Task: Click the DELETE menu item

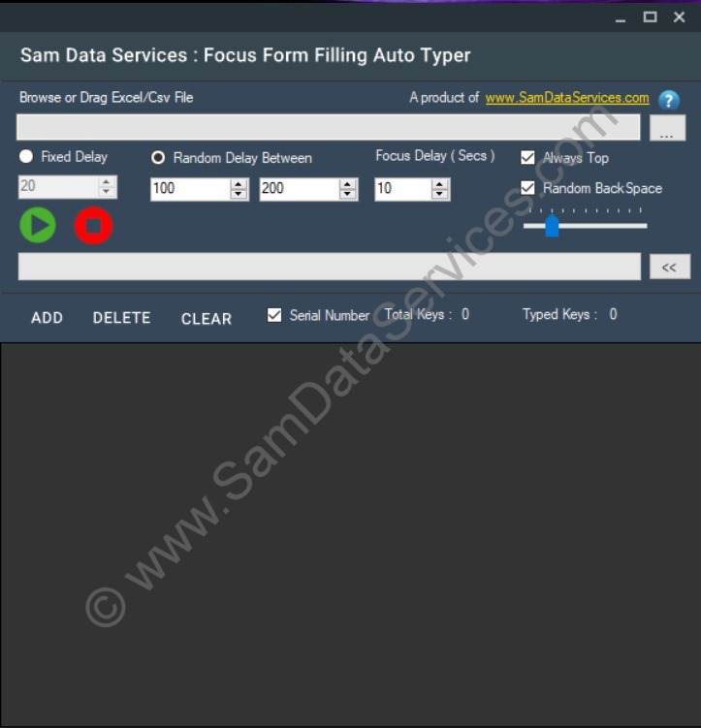Action: click(x=121, y=318)
